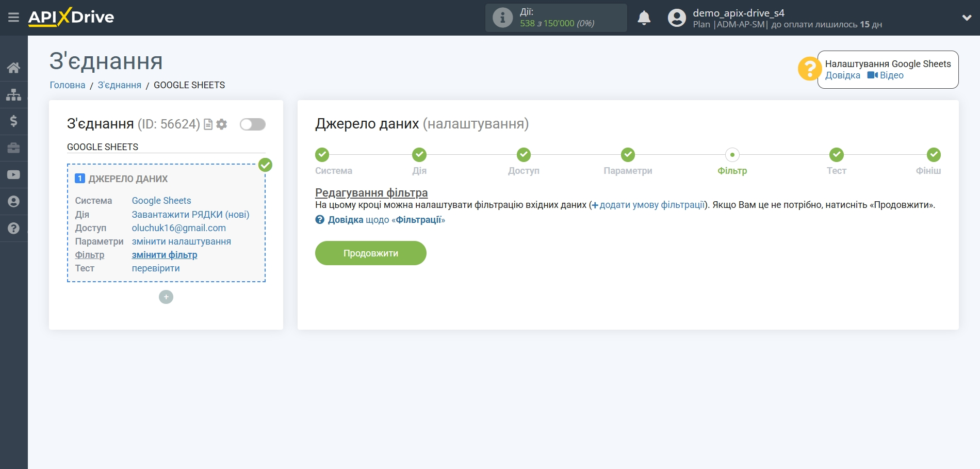Click the plus button below the data source card

(x=166, y=297)
